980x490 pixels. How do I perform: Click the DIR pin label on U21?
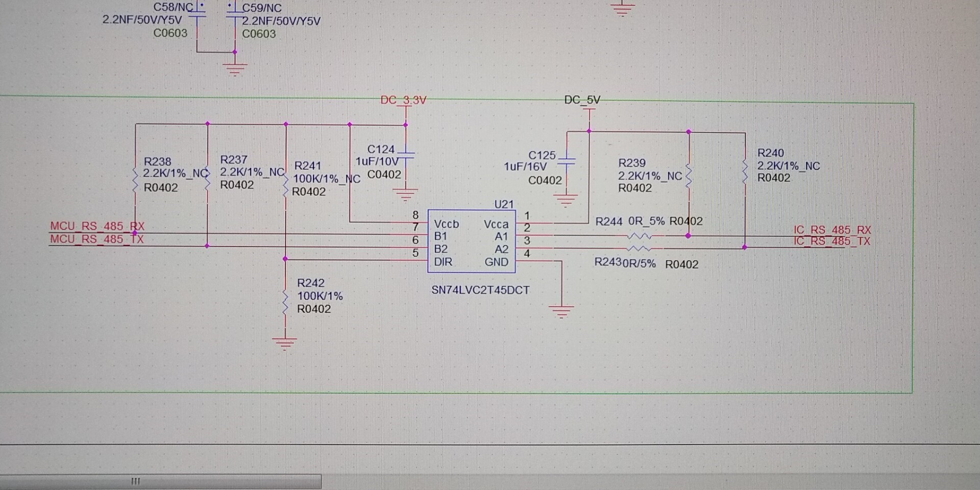point(443,262)
